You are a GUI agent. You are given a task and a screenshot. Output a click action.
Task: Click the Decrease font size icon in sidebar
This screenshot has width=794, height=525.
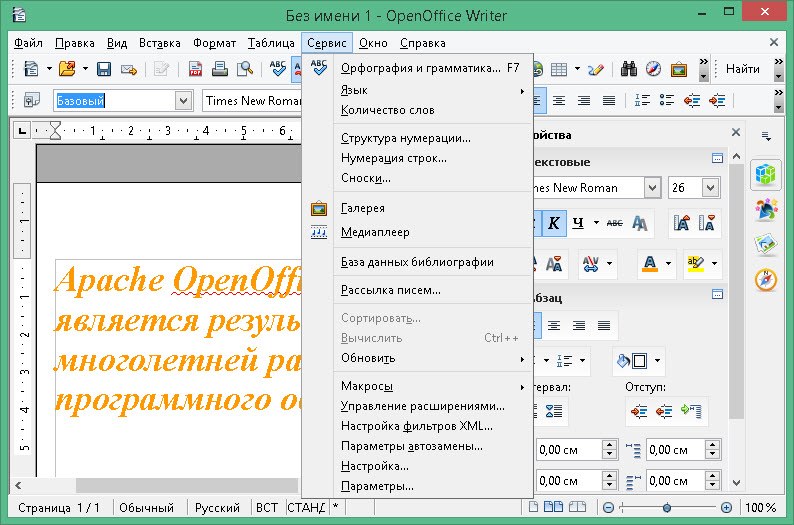point(707,223)
